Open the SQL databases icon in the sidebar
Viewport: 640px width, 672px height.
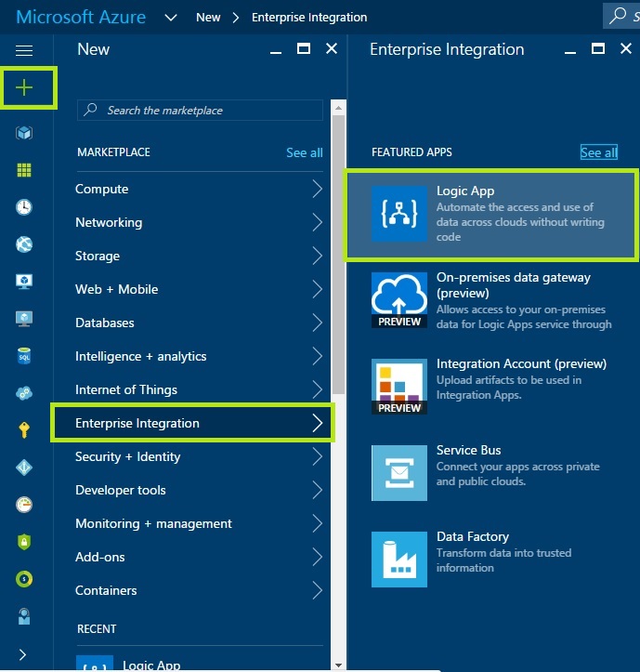click(24, 356)
